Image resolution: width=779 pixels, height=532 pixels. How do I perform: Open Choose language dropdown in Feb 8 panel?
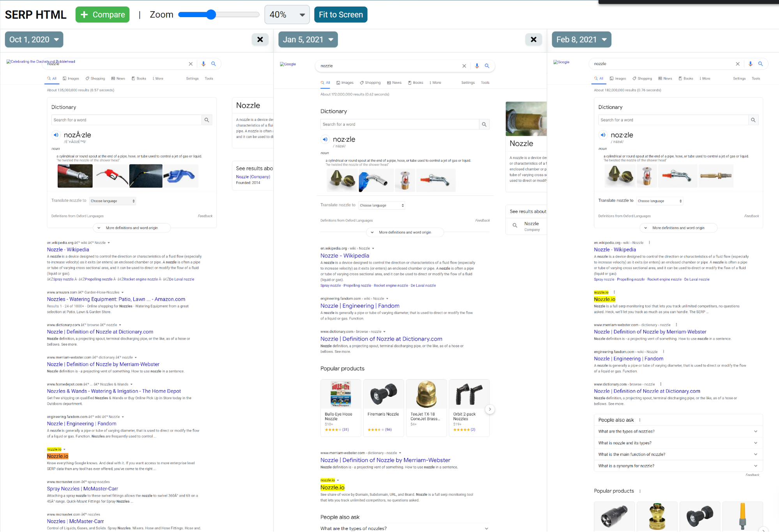coord(659,201)
